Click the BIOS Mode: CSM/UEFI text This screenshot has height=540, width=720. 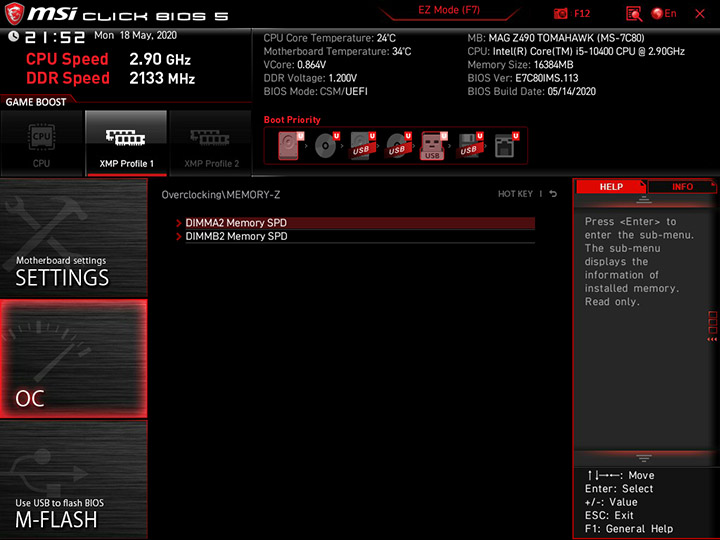[315, 91]
